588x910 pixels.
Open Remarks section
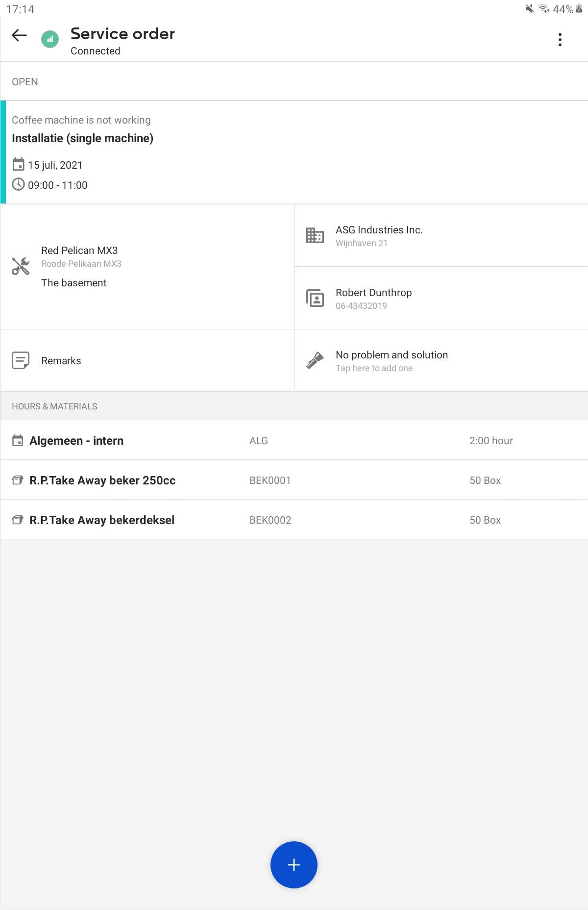click(x=147, y=360)
